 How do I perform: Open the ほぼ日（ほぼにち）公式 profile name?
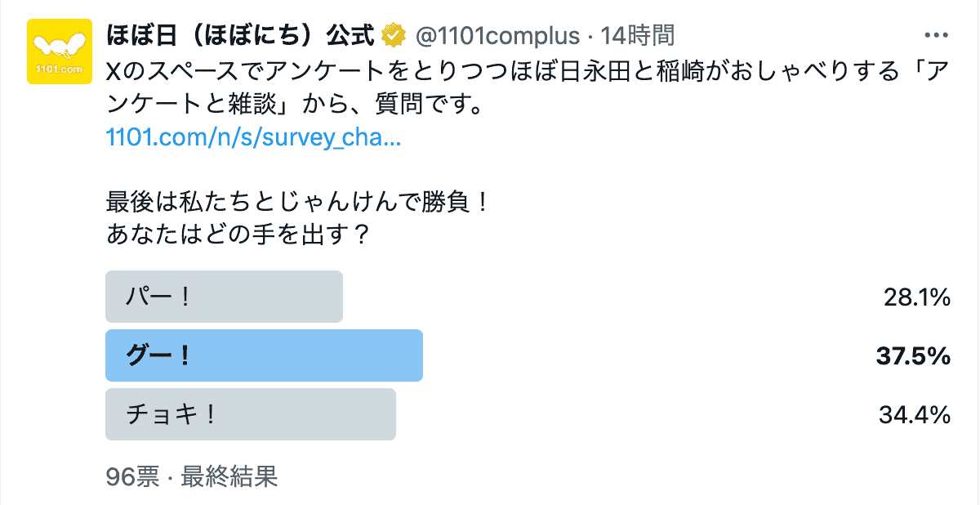tap(241, 36)
